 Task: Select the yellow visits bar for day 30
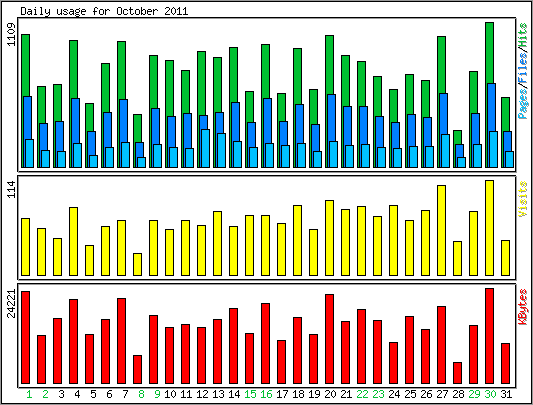coord(489,228)
